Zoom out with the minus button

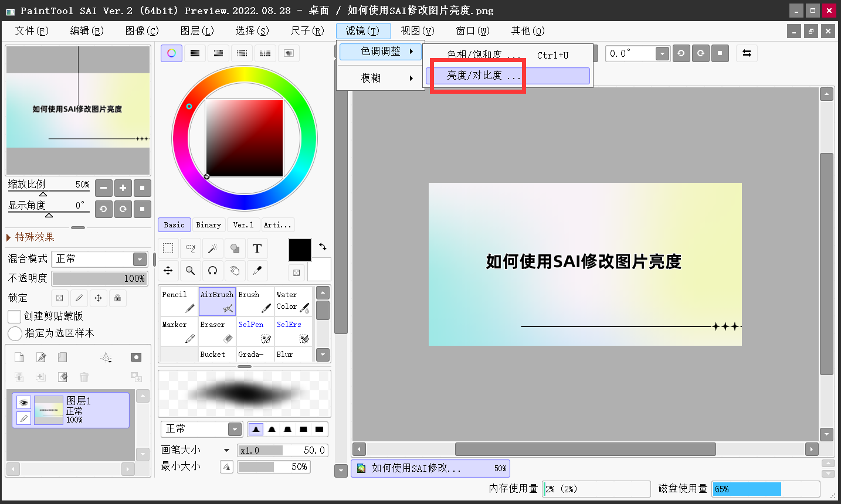[103, 188]
